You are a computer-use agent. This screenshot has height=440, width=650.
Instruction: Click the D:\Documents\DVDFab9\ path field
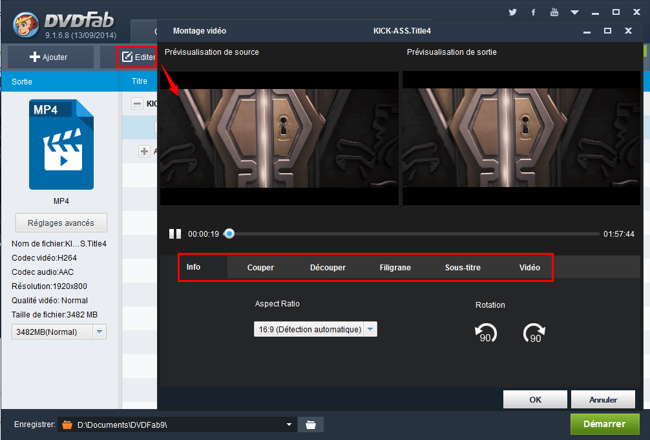coord(177,425)
